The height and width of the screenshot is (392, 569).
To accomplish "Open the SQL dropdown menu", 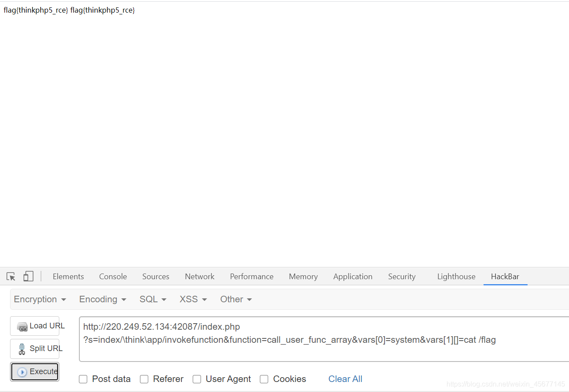I will coord(153,299).
